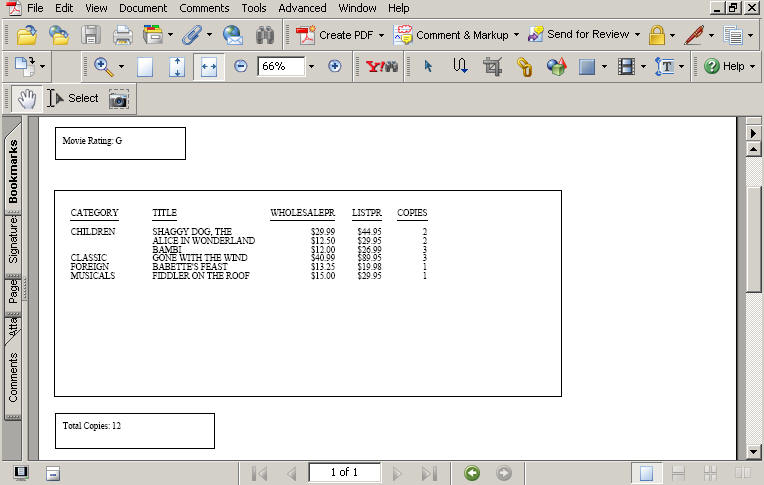Go to the last page
The height and width of the screenshot is (485, 764).
coord(429,473)
